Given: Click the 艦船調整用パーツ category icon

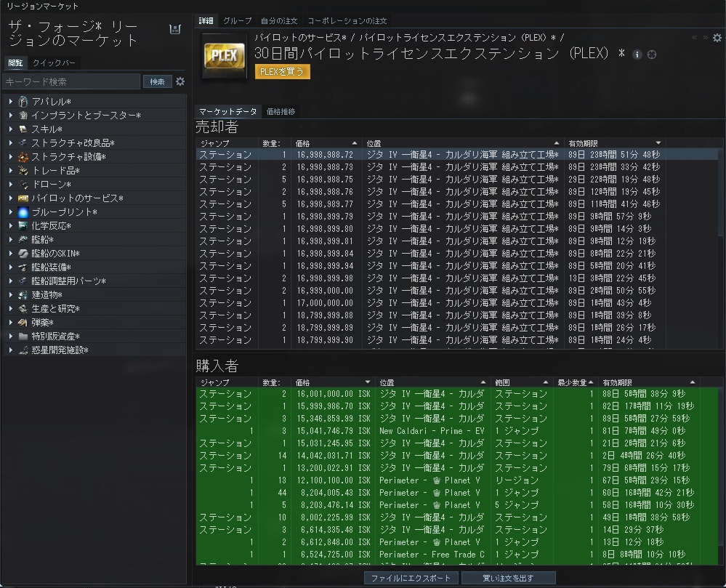Looking at the screenshot, I should tap(23, 281).
